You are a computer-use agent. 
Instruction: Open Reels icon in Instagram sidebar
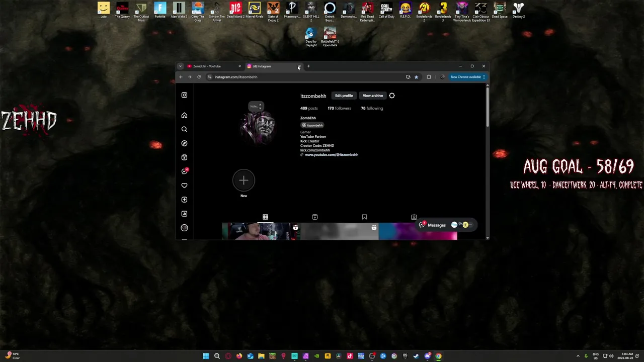184,157
